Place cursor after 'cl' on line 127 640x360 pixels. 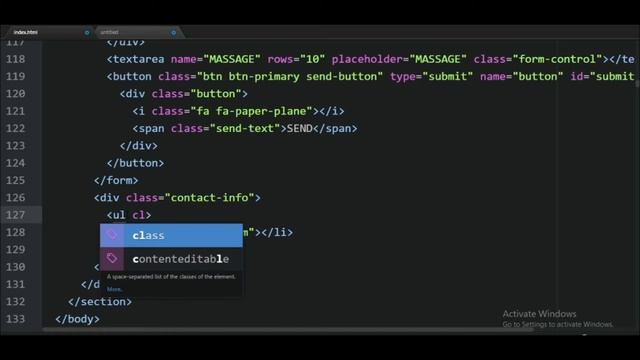[145, 215]
